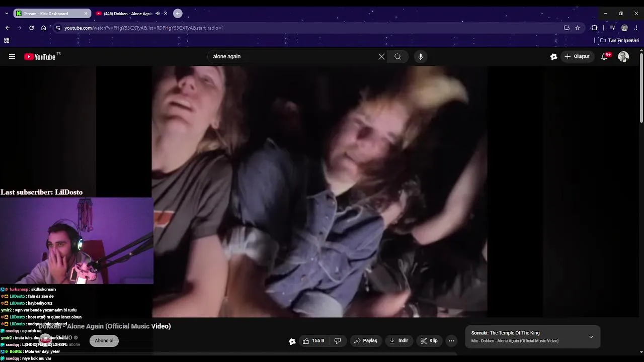Close the Kick Dashboard tab
The width and height of the screenshot is (644, 362).
[x=86, y=14]
